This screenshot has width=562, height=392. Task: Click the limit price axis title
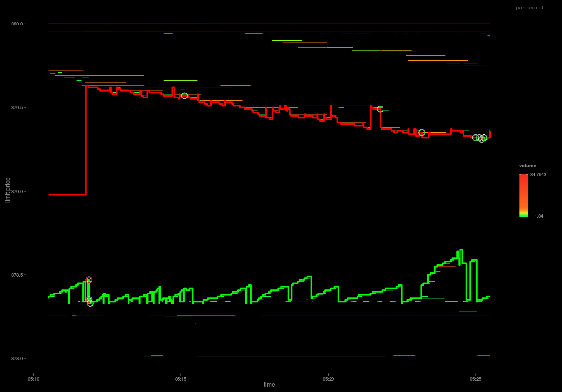tap(7, 189)
